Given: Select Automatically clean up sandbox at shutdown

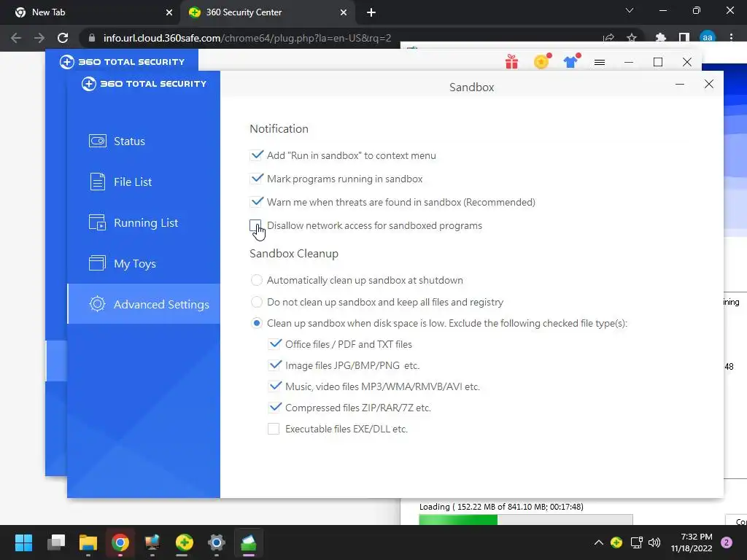Looking at the screenshot, I should (256, 280).
